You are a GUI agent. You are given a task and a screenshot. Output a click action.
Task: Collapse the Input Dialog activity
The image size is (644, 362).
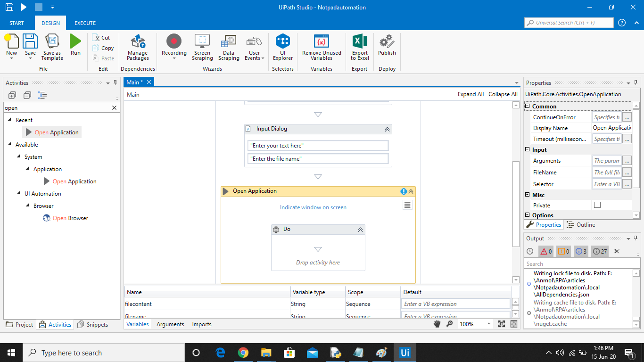(x=387, y=129)
